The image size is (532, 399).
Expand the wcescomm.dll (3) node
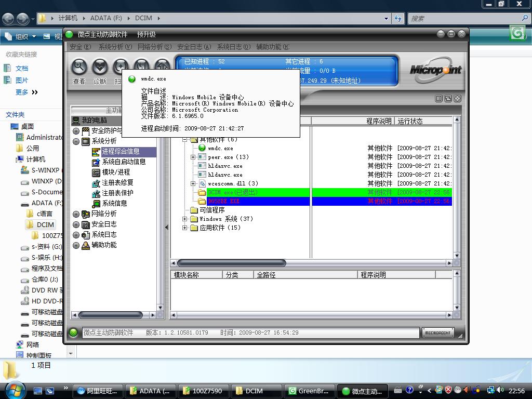[193, 183]
